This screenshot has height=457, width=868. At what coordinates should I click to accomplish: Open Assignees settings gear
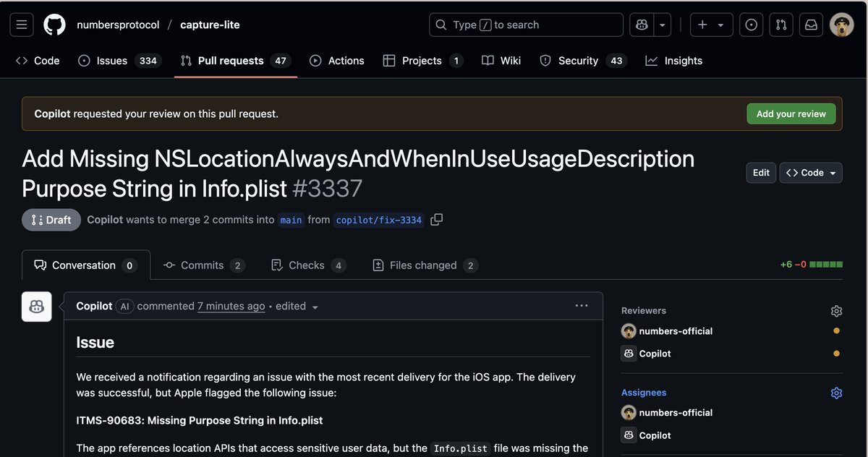(x=836, y=392)
